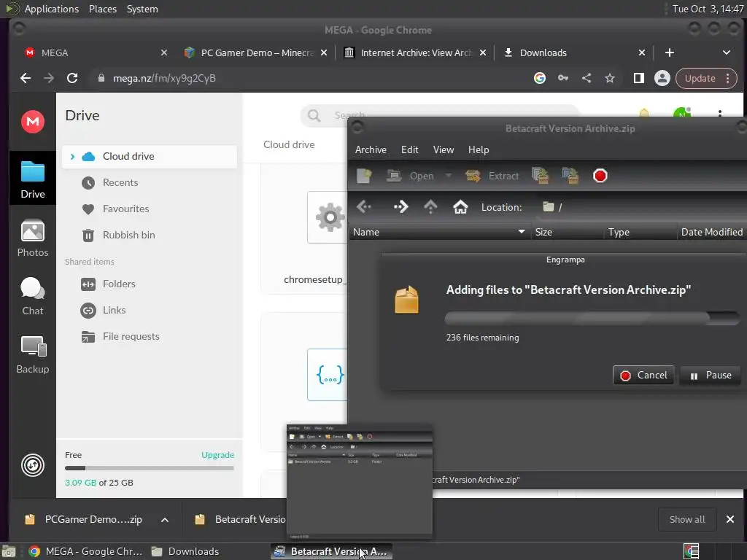This screenshot has height=560, width=747.
Task: Sort by Type column header
Action: point(640,232)
